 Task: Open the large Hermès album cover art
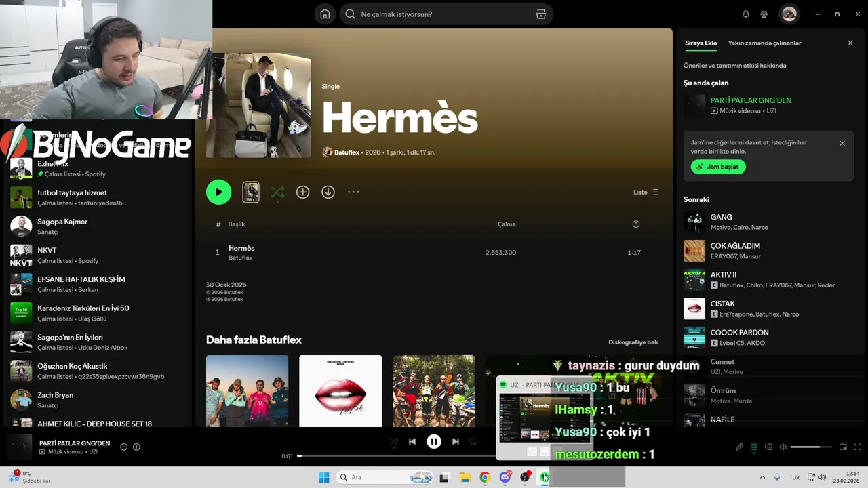(x=258, y=105)
